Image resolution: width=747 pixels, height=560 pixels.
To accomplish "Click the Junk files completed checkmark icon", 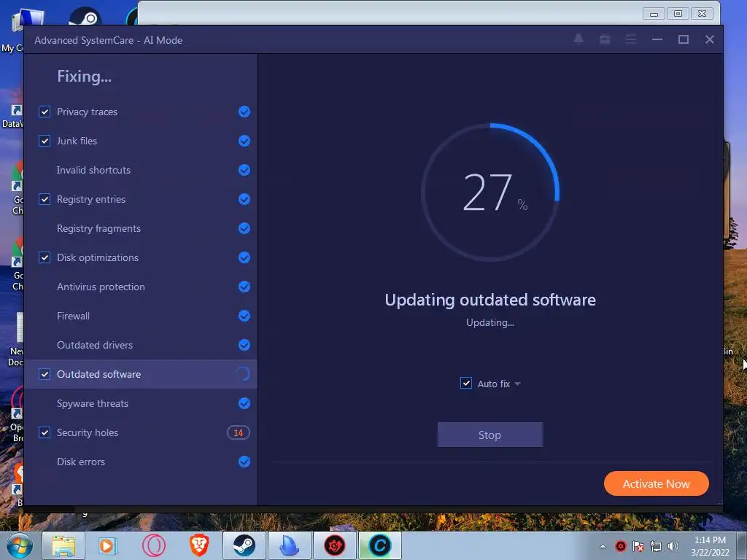I will (244, 141).
